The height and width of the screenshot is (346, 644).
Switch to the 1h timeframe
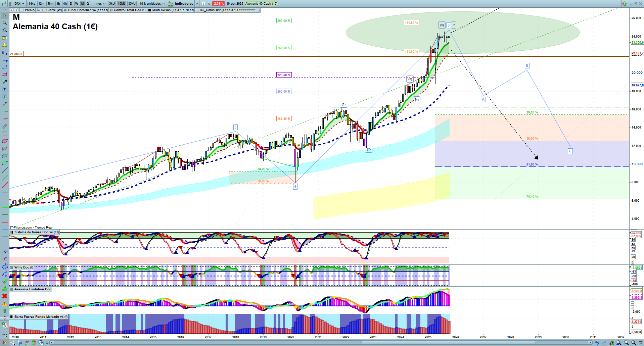point(58,4)
